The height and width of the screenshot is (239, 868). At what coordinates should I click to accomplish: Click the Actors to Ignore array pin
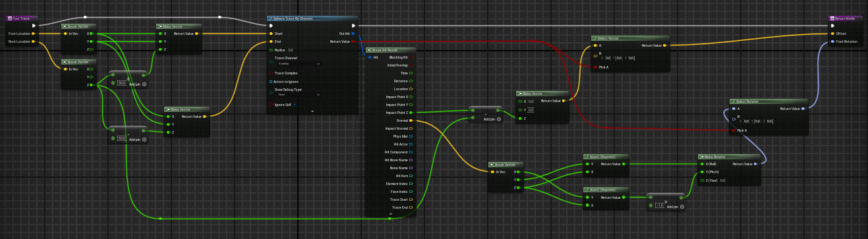pos(271,81)
